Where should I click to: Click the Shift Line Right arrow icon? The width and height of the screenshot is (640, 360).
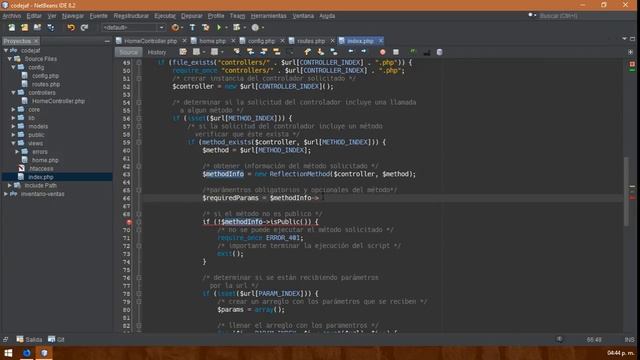364,52
